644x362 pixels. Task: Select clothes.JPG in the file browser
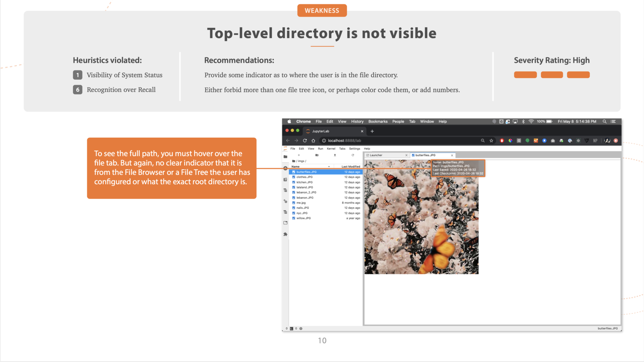tap(304, 177)
